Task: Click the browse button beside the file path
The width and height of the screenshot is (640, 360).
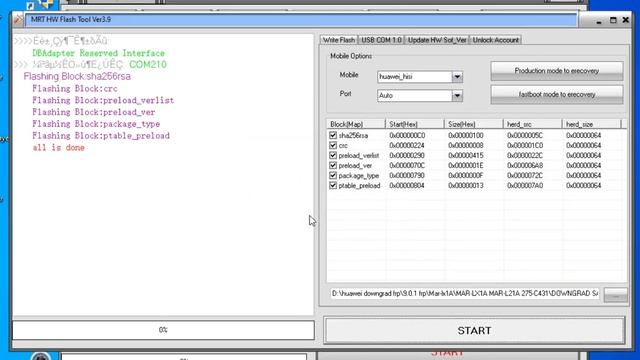Action: [616, 295]
